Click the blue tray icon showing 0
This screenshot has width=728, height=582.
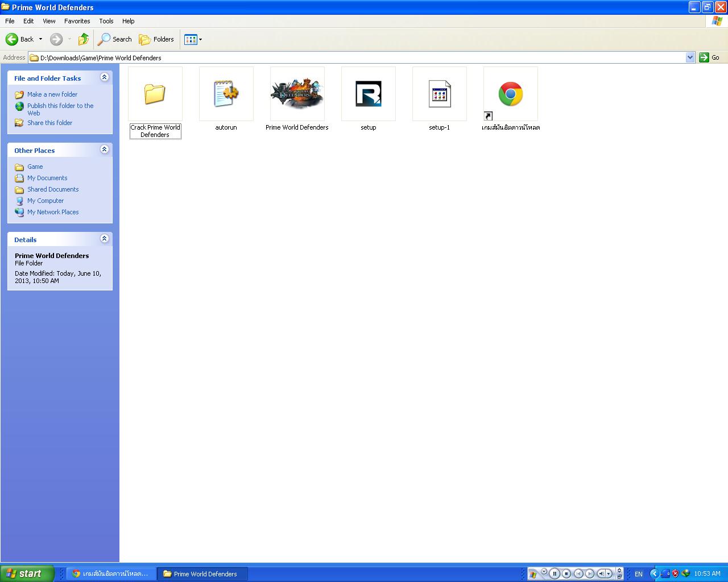[665, 573]
